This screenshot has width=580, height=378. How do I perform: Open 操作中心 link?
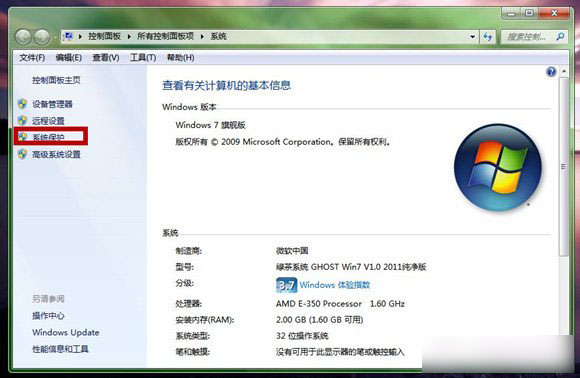pos(48,316)
